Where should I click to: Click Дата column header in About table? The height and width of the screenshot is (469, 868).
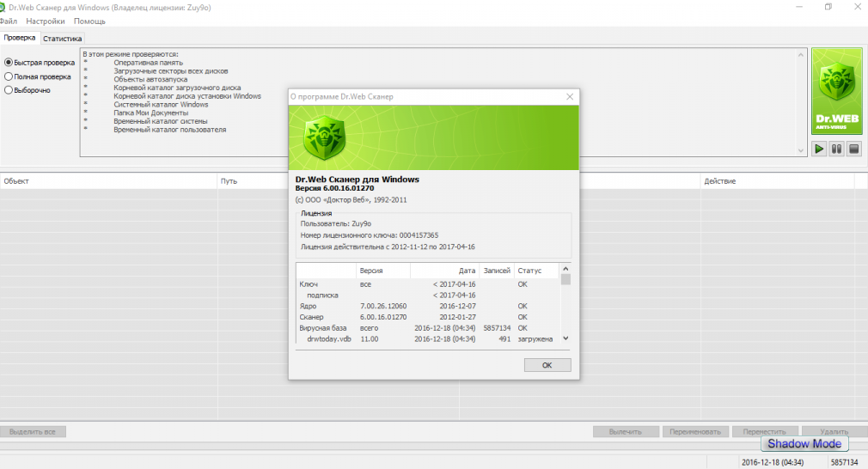[444, 271]
